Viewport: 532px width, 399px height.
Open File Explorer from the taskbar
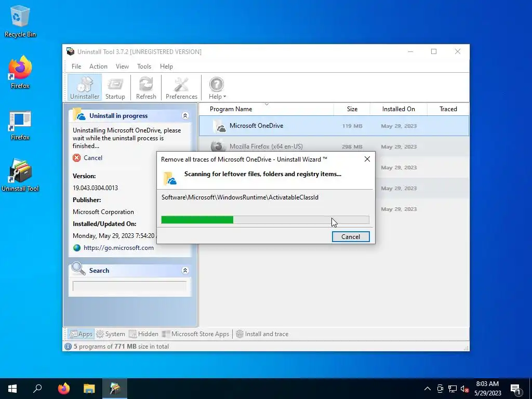click(89, 389)
